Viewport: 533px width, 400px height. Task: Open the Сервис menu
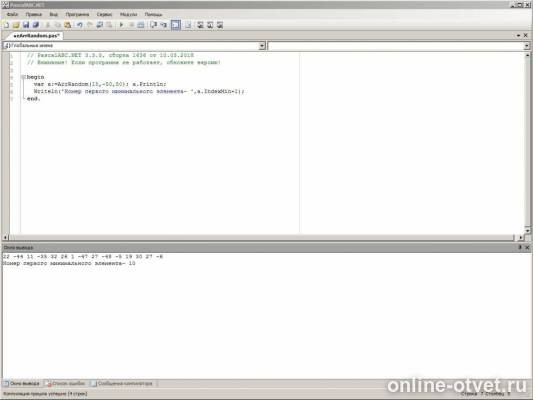point(104,14)
